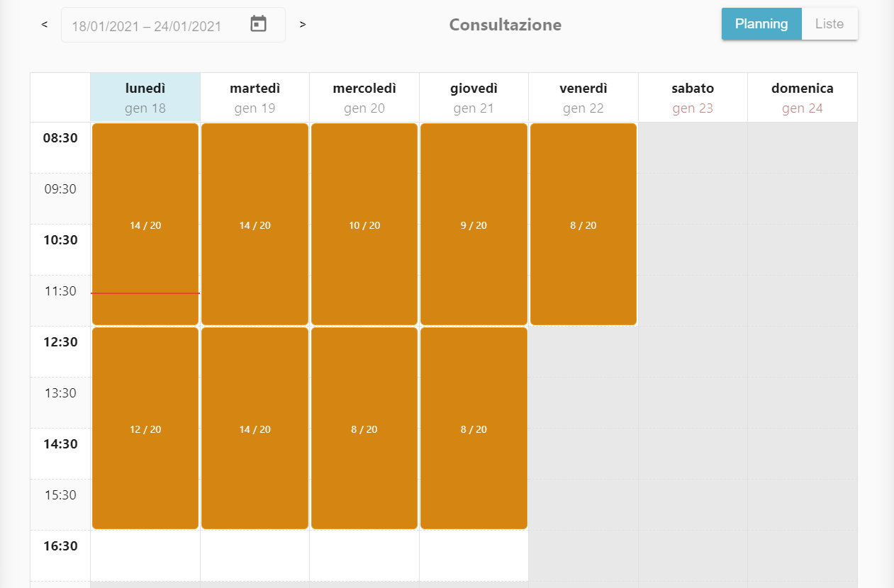Click the Consultazione page title
Screen dimensions: 894x588
[x=505, y=25]
